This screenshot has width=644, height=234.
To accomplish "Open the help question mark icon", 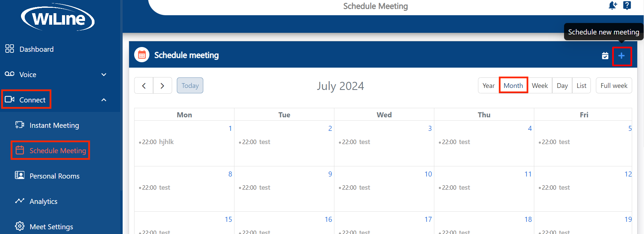I will 627,5.
